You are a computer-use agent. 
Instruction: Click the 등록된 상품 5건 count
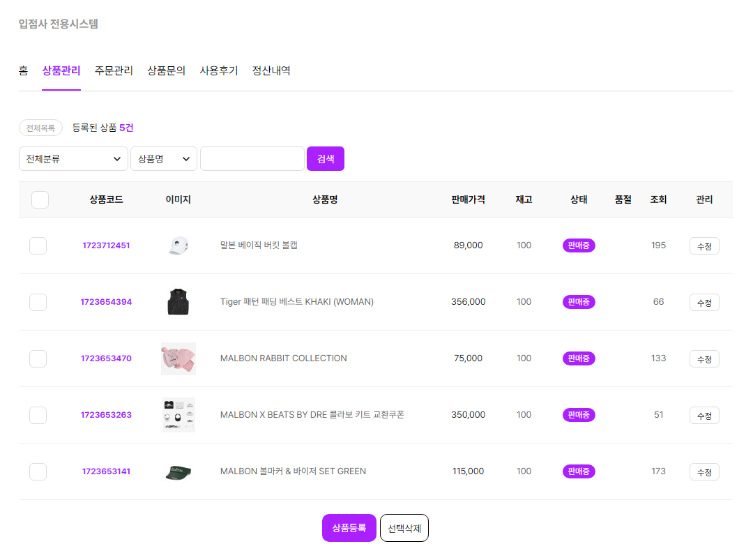[102, 128]
